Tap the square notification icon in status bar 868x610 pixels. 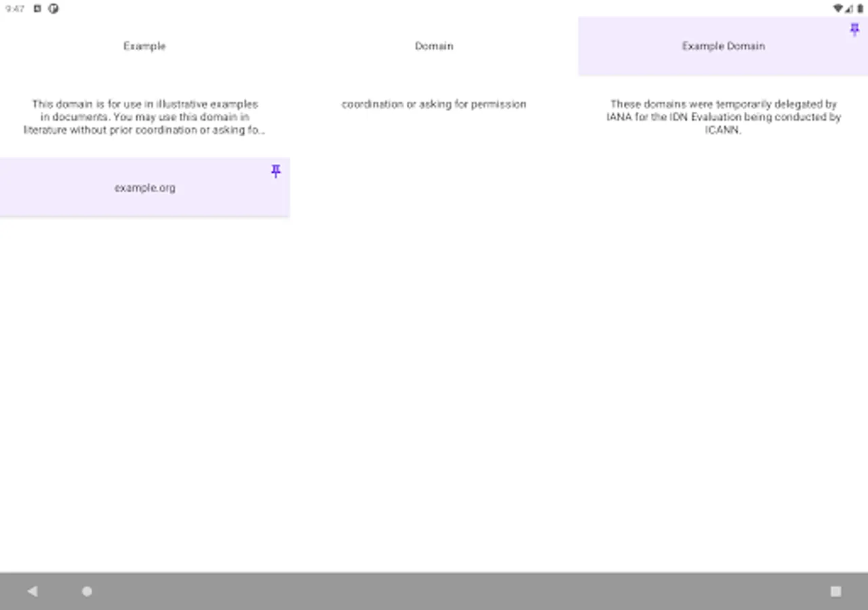[x=37, y=9]
